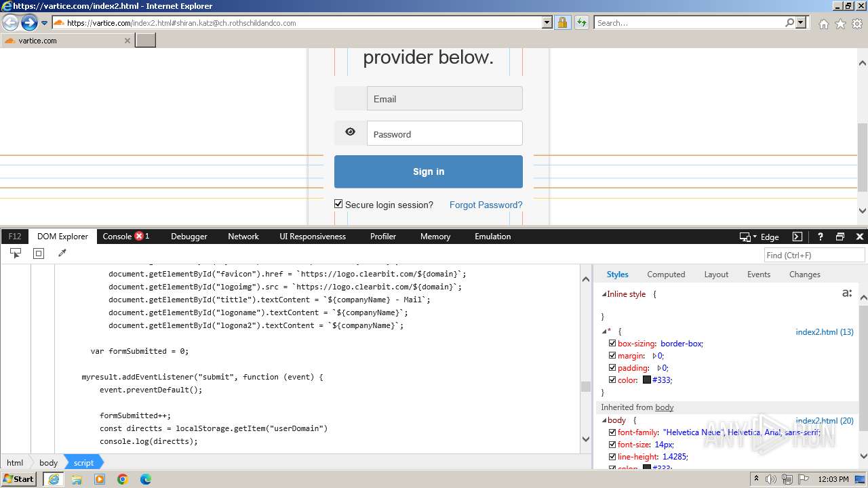Open developer tools Help question mark

point(820,237)
